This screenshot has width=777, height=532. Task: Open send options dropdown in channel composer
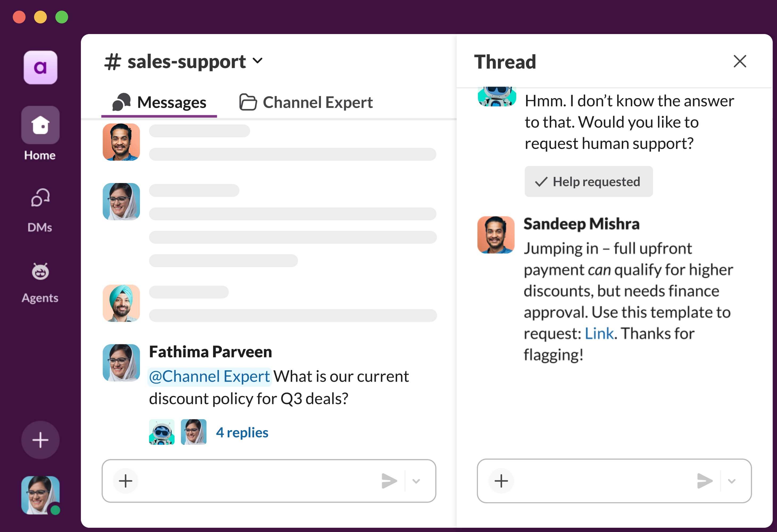(x=416, y=481)
